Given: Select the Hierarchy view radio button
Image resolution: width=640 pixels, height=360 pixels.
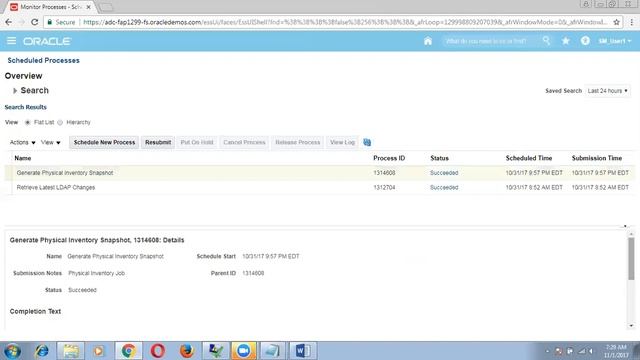Looking at the screenshot, I should (60, 122).
